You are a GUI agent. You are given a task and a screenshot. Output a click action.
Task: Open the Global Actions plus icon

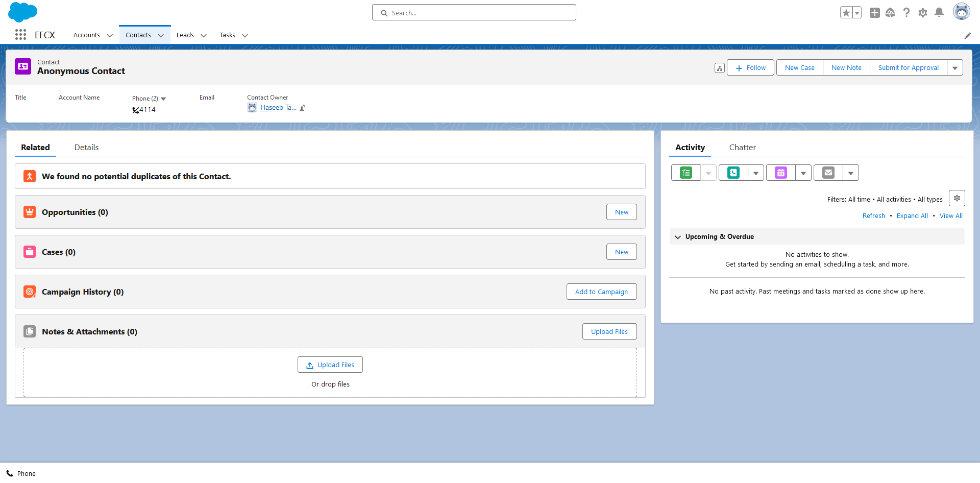tap(874, 13)
